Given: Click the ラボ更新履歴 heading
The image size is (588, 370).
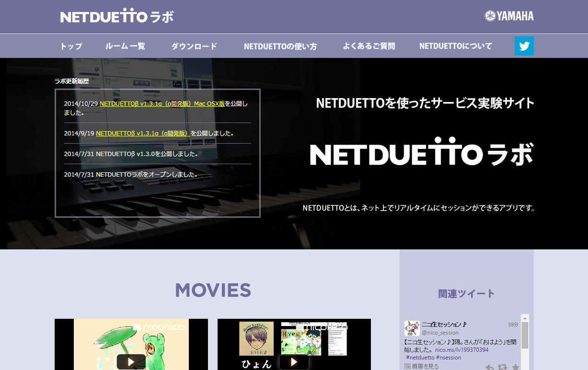Looking at the screenshot, I should [x=72, y=81].
